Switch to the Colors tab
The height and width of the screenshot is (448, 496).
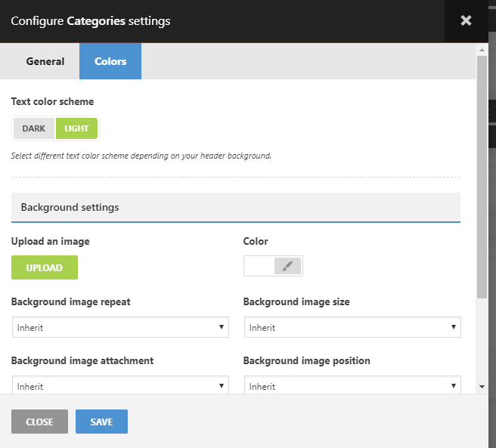click(110, 61)
